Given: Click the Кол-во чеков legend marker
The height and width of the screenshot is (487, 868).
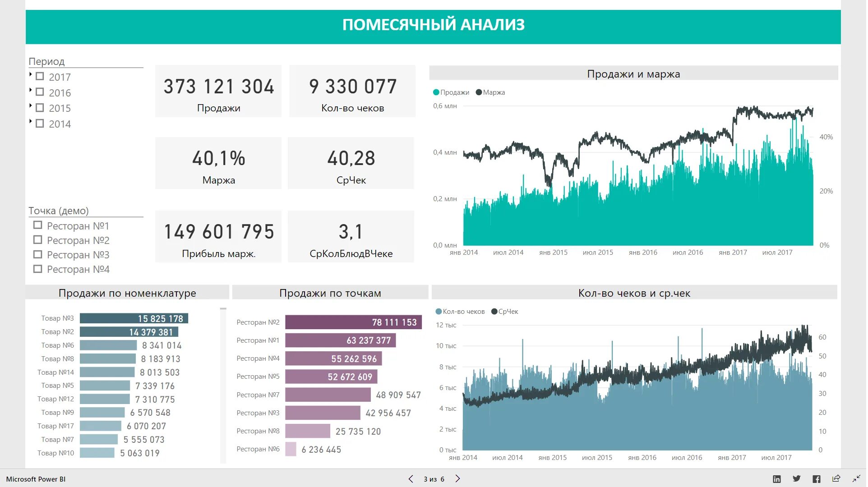Looking at the screenshot, I should point(439,312).
